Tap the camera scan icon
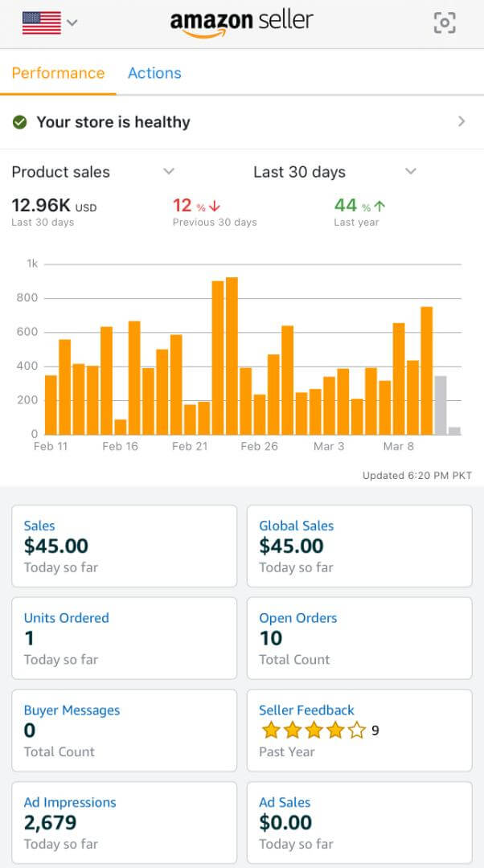 click(445, 23)
